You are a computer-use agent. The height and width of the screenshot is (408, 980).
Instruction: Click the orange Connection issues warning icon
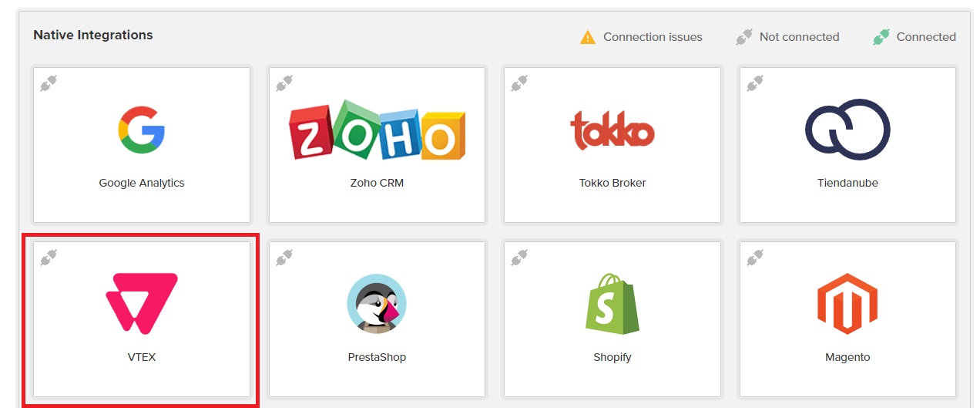[x=588, y=36]
